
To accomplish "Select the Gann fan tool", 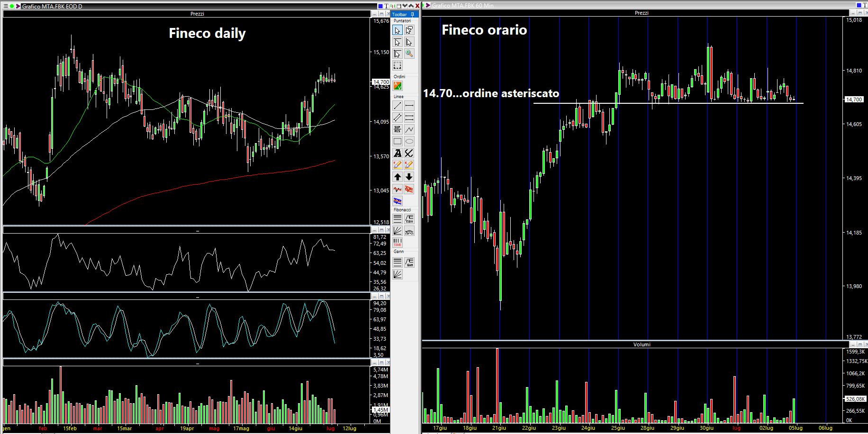I will point(398,274).
